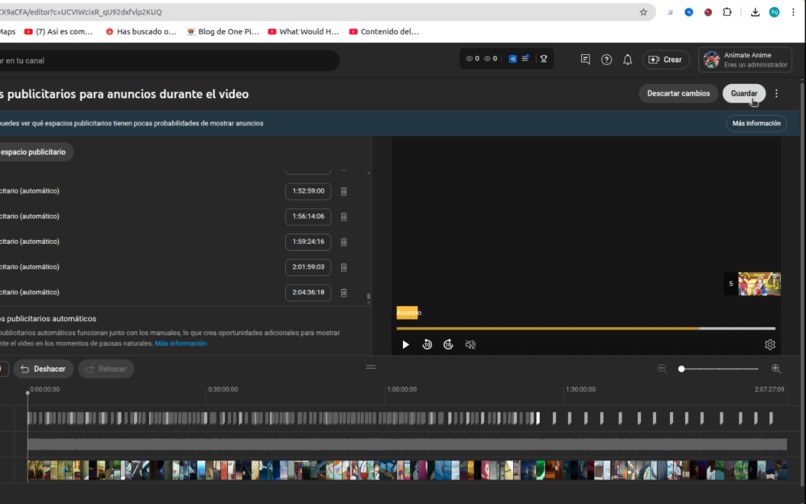Rewind the preview 10 seconds
This screenshot has width=806, height=504.
point(427,345)
